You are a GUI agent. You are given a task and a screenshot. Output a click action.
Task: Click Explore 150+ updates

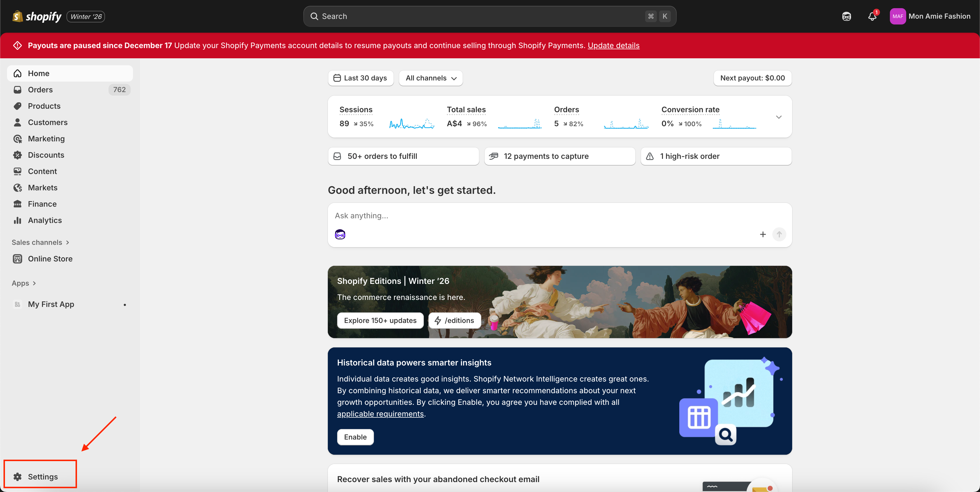point(380,320)
